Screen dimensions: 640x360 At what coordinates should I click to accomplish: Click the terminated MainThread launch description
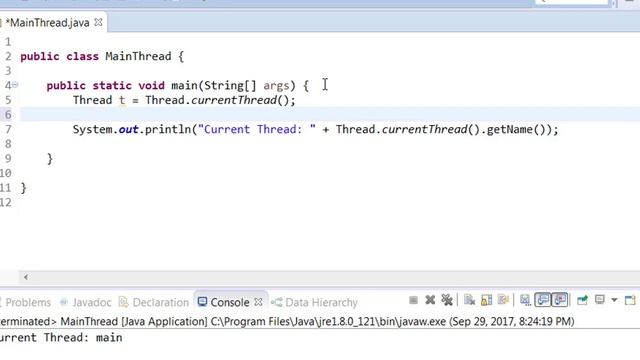click(x=287, y=322)
